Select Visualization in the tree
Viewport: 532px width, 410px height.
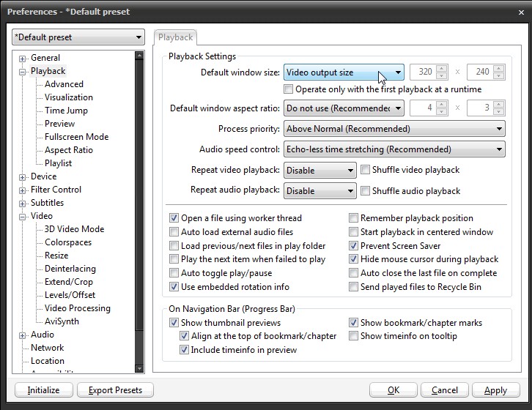click(x=69, y=97)
